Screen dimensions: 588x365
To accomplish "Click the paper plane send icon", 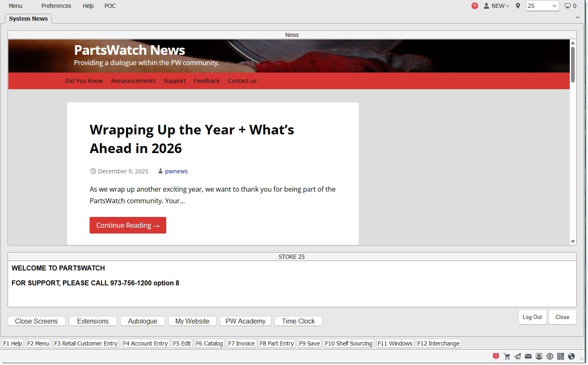I will (518, 356).
